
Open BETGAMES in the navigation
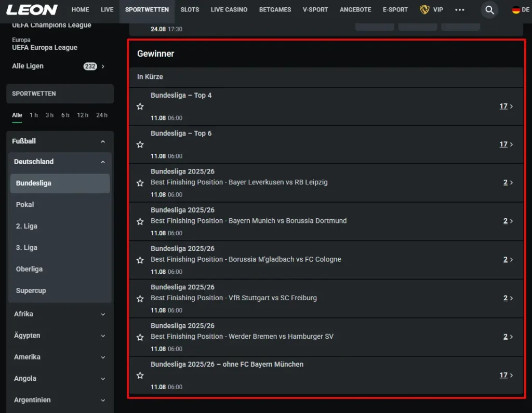[x=275, y=9]
